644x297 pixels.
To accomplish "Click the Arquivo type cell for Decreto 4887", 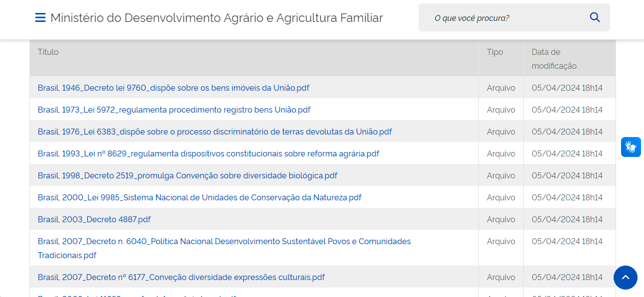I will point(501,220).
